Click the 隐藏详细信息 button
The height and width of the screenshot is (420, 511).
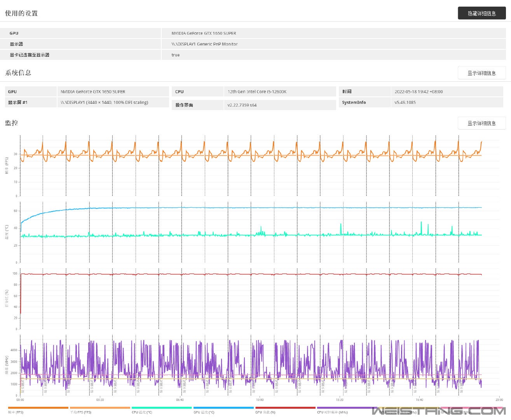click(x=481, y=13)
